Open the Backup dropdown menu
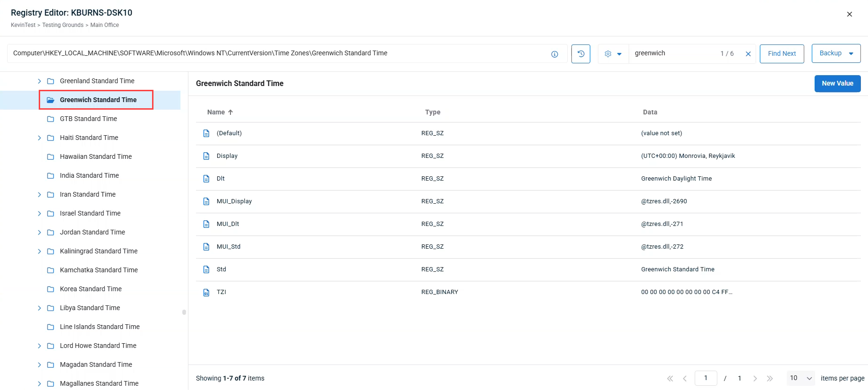 click(x=836, y=53)
